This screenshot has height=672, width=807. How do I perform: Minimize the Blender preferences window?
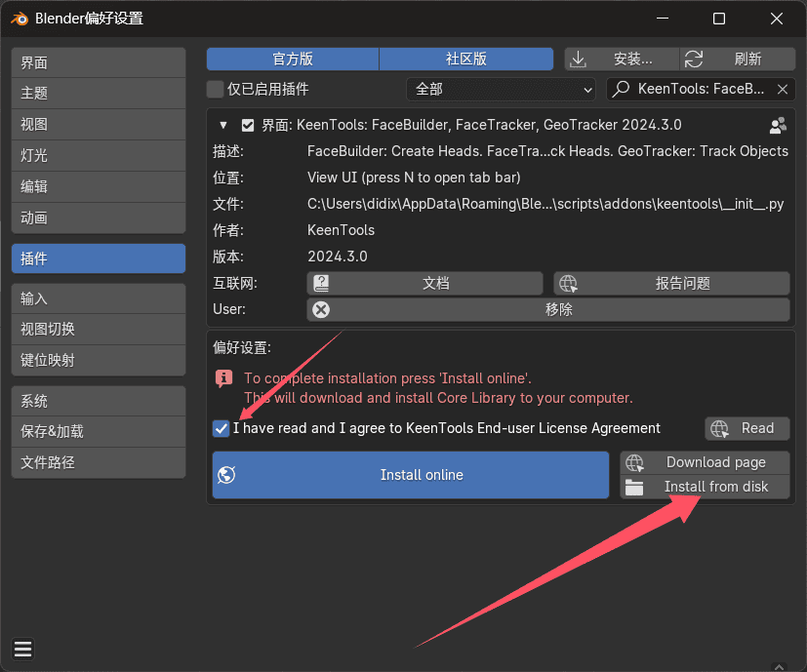coord(663,20)
